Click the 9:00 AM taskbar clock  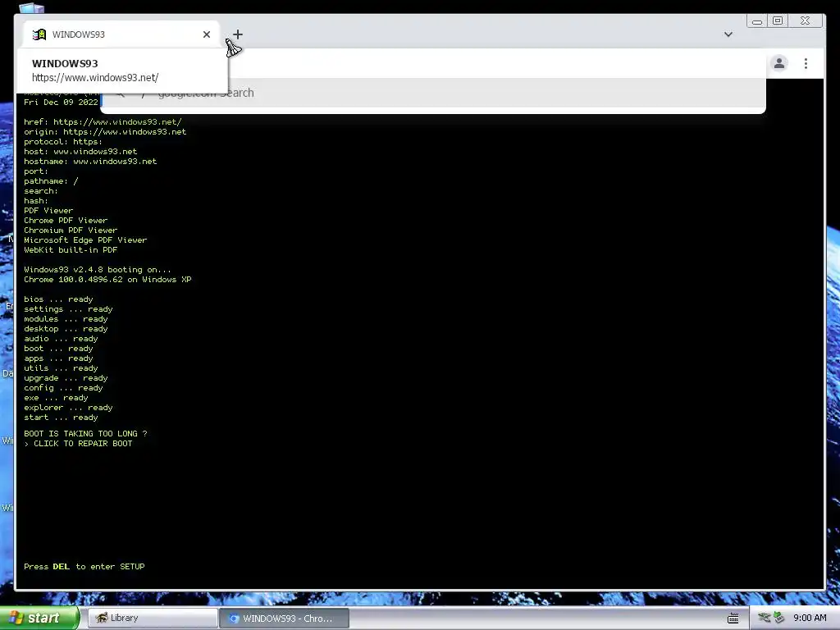810,618
